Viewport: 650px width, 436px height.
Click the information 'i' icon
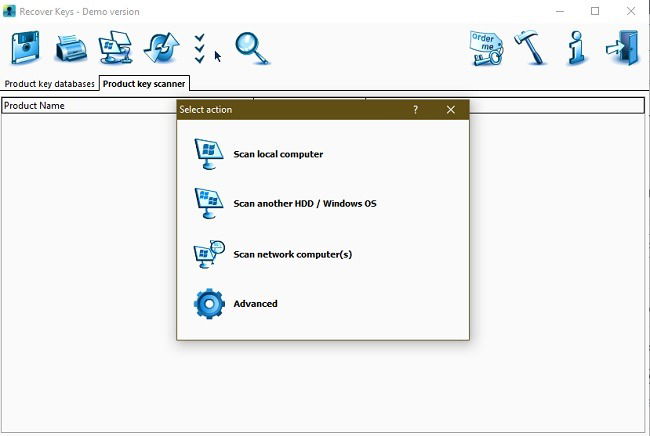click(x=577, y=48)
